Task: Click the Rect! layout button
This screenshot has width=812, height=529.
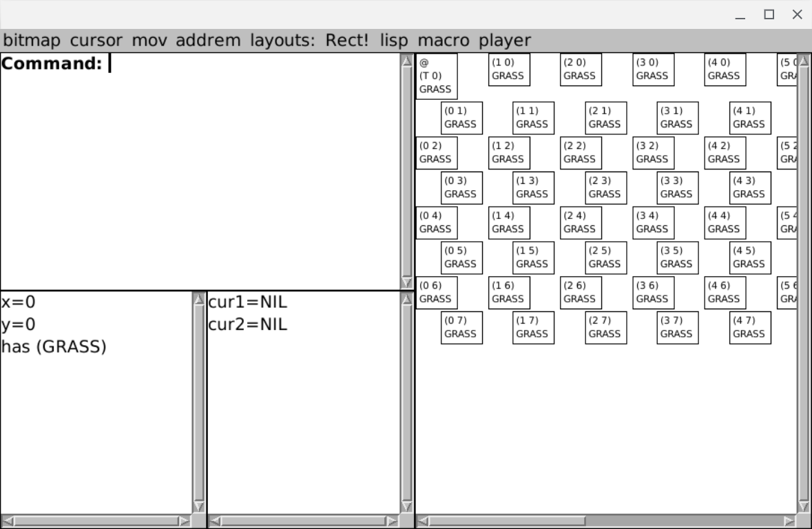Action: (347, 40)
